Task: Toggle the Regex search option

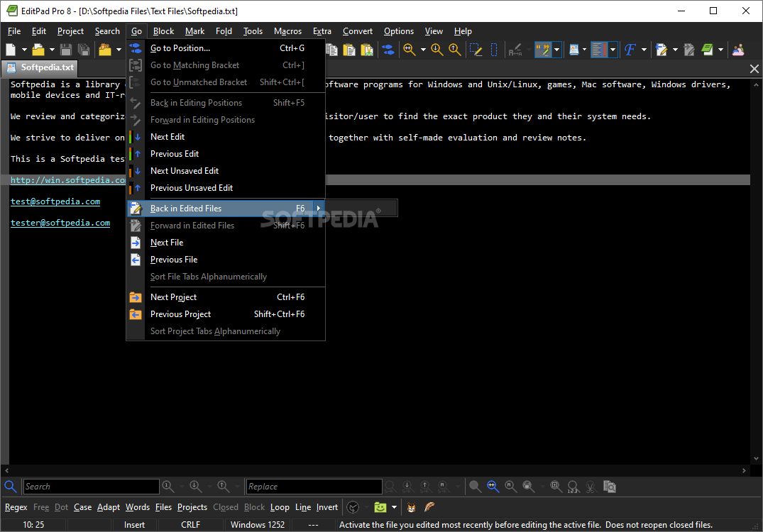Action: point(16,507)
